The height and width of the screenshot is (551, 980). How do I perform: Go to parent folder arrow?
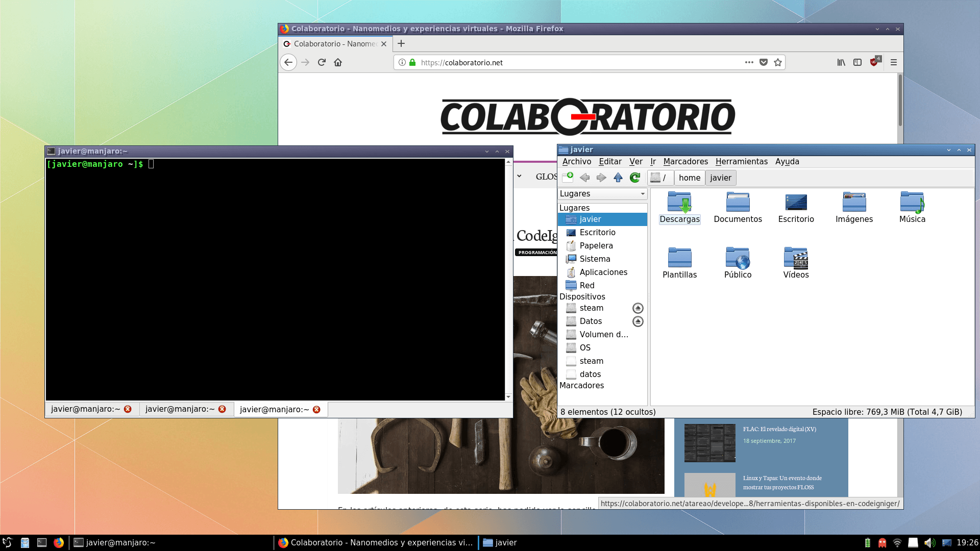618,178
